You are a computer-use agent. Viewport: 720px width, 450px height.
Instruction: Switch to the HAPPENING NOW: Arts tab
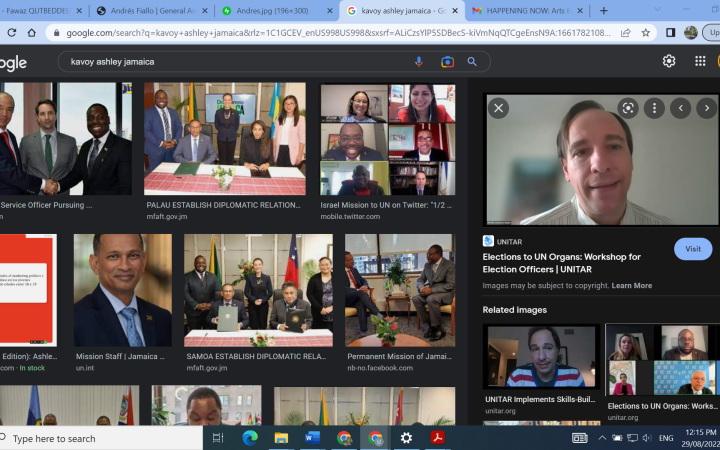coord(520,11)
